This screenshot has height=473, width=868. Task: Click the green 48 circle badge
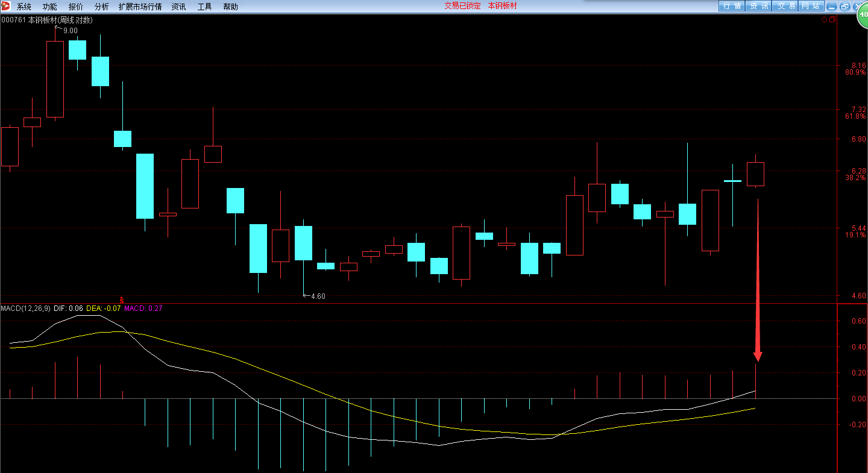(x=863, y=14)
